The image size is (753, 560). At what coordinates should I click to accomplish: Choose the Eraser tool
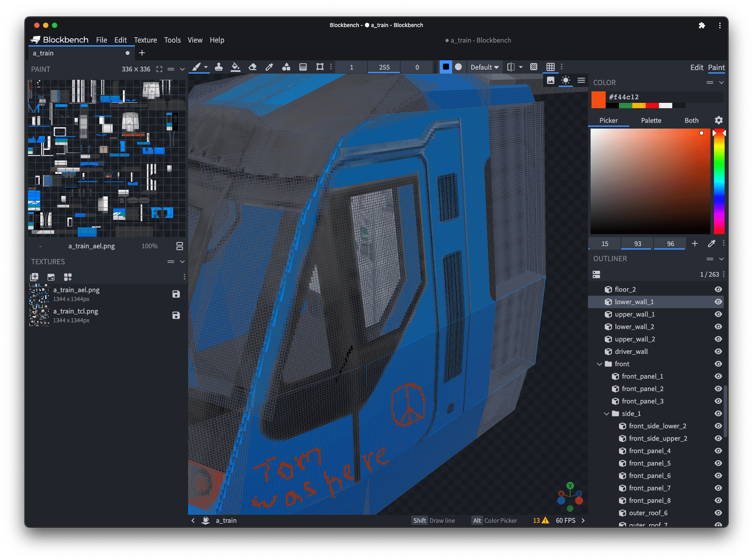coord(252,67)
